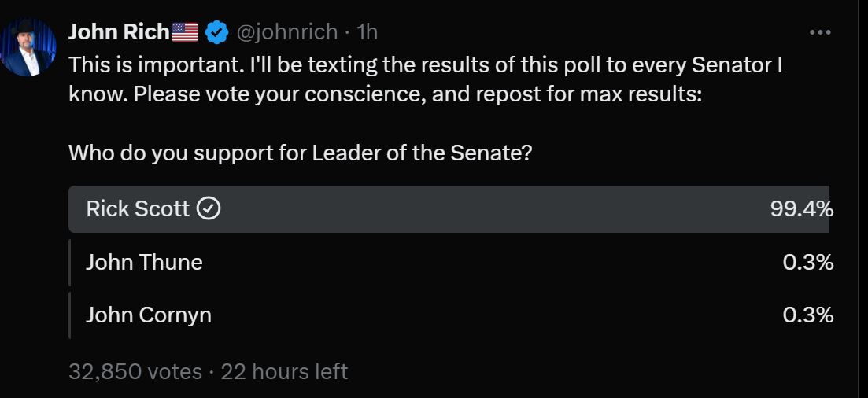868x398 pixels.
Task: Click the 22 hours left label
Action: coord(284,371)
